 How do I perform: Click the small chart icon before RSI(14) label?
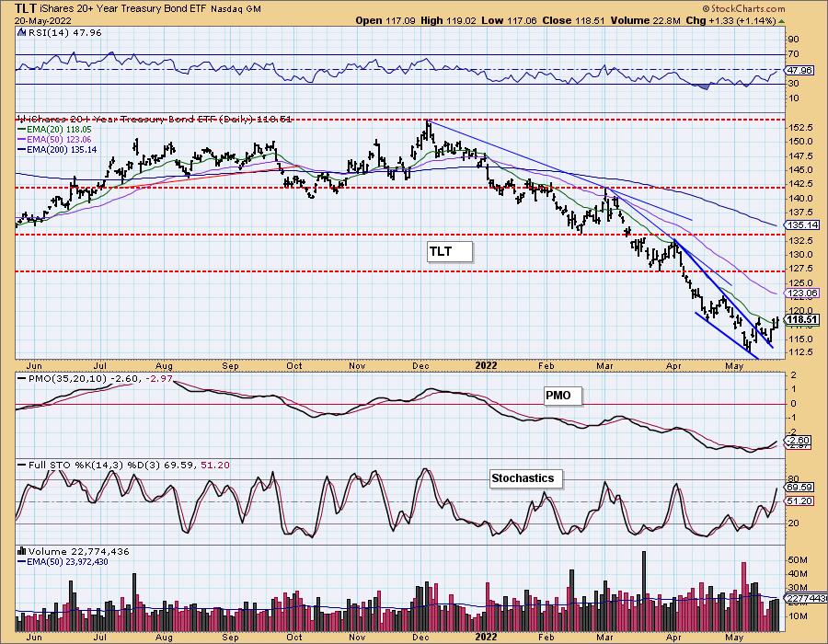[22, 32]
